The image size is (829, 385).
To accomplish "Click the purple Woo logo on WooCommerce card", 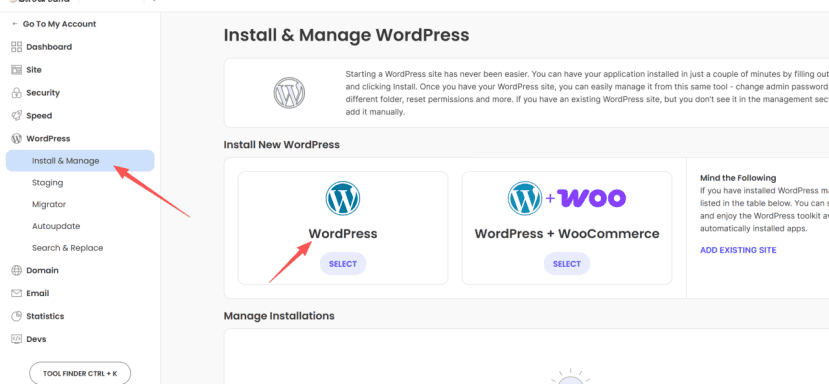I will click(x=591, y=198).
